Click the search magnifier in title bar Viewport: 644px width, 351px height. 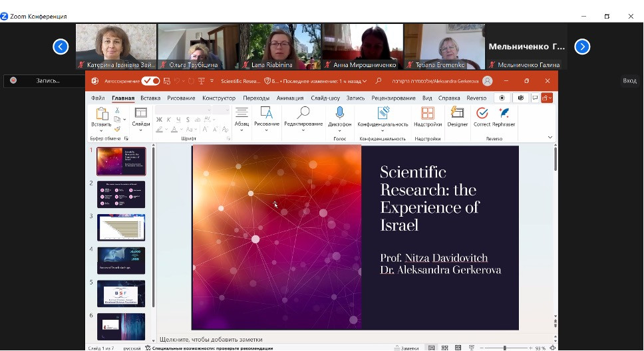click(x=379, y=81)
